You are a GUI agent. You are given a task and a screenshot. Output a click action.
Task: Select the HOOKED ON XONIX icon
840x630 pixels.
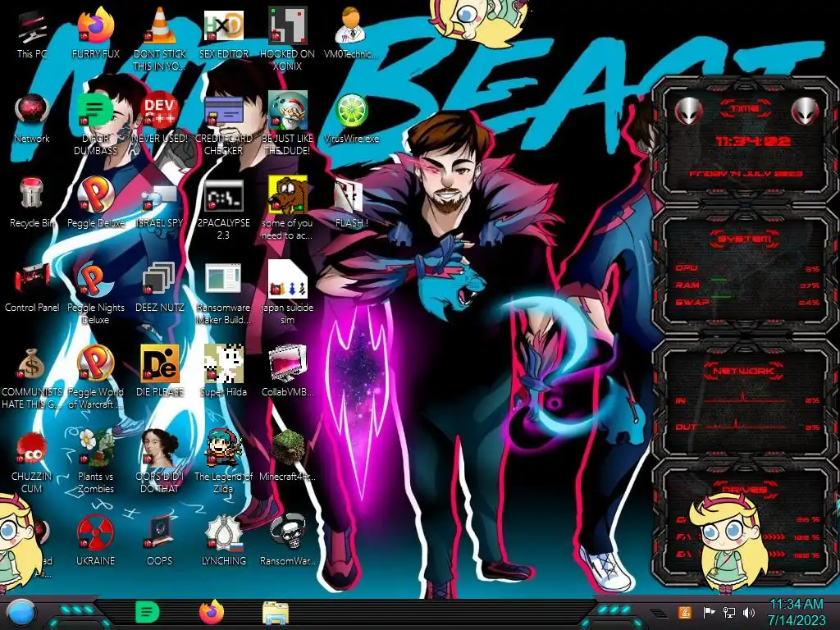tap(288, 39)
